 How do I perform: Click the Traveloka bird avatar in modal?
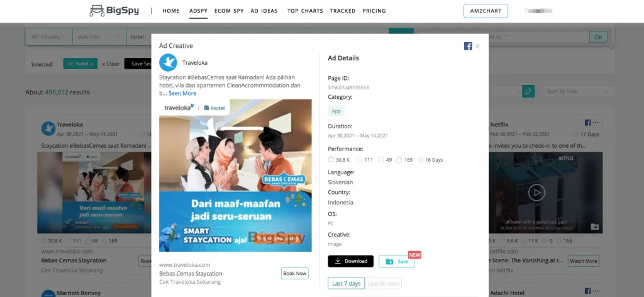tap(168, 63)
